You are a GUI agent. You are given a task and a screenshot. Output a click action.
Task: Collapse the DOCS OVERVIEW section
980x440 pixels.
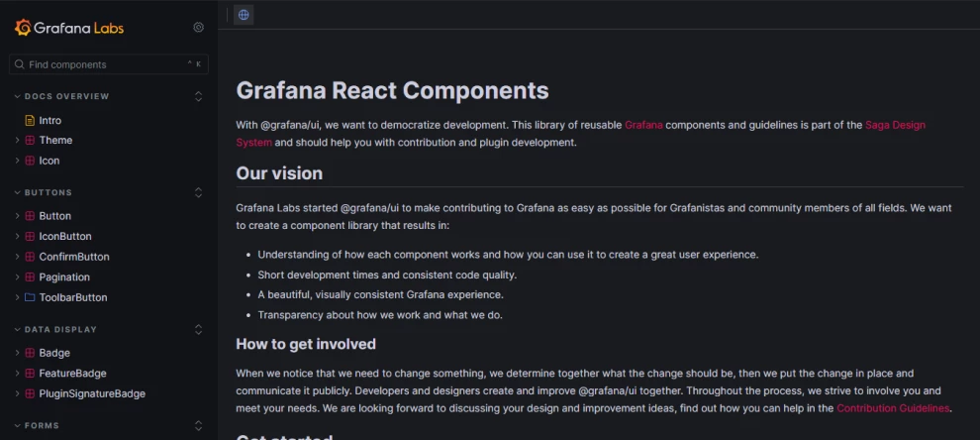point(61,96)
